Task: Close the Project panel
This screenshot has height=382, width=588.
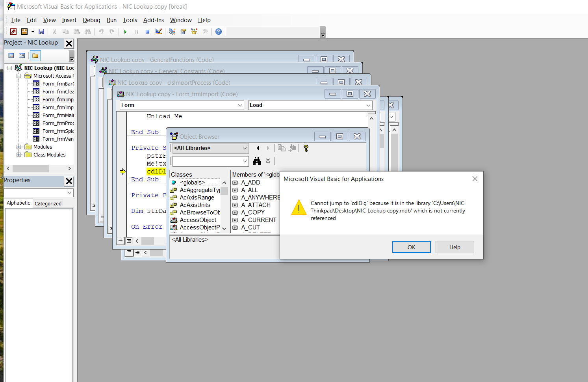Action: [69, 43]
